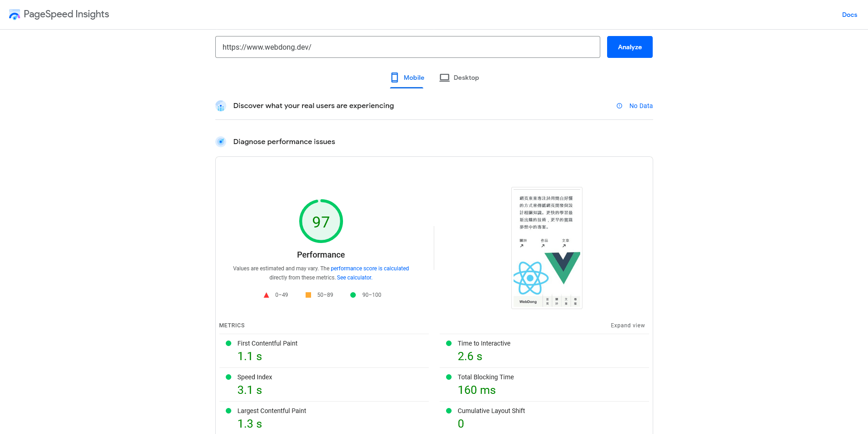Image resolution: width=868 pixels, height=434 pixels.
Task: Click the Cumulative Layout Shift label
Action: point(491,411)
